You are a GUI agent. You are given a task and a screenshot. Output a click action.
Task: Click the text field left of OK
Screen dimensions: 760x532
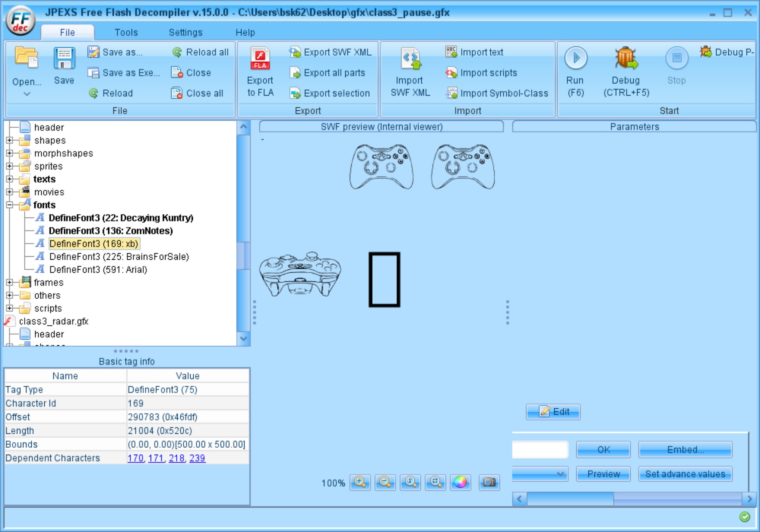pyautogui.click(x=540, y=449)
